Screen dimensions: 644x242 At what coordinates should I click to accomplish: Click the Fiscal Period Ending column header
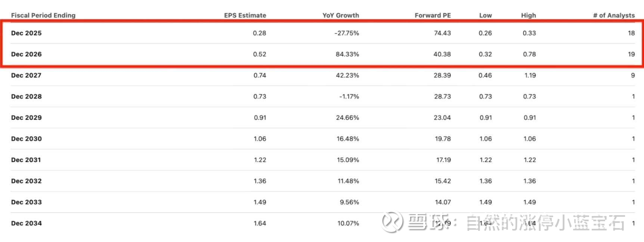click(43, 15)
